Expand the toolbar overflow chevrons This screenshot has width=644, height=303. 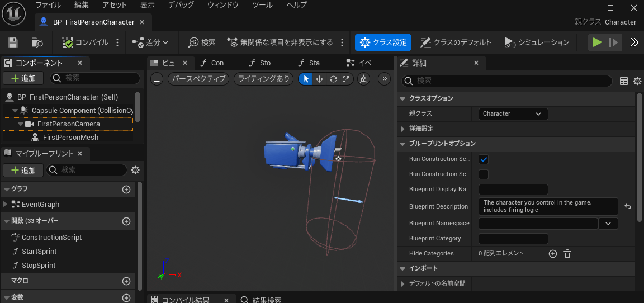(x=634, y=42)
